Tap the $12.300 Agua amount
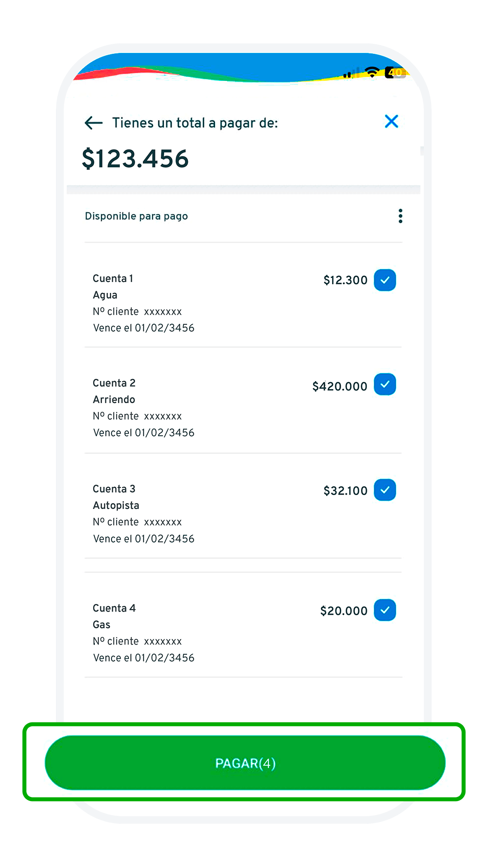The width and height of the screenshot is (488, 868). point(345,280)
